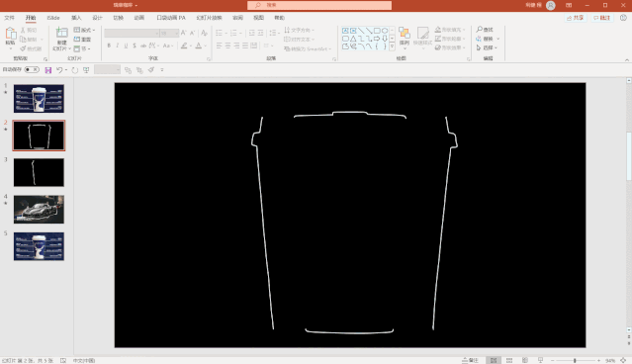Click the Bold formatting button
Image resolution: width=632 pixels, height=364 pixels.
tap(109, 45)
